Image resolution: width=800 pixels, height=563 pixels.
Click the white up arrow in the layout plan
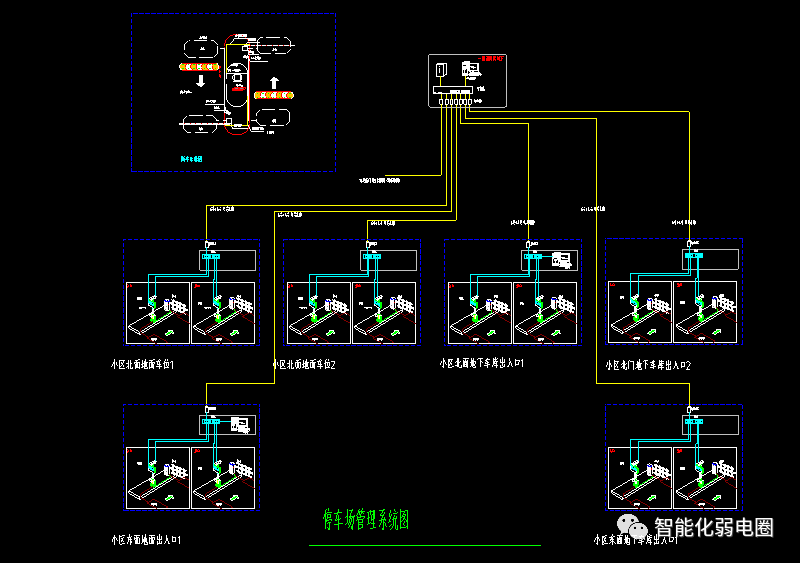tap(274, 83)
